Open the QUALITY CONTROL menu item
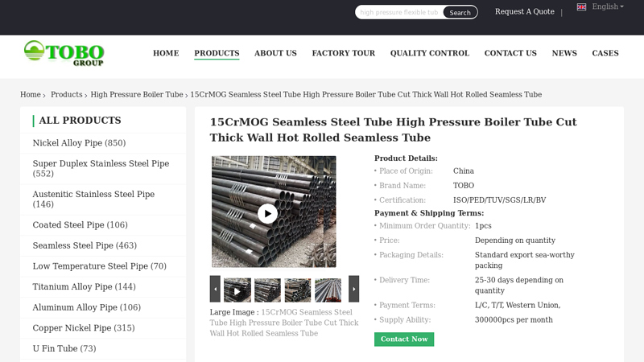Screen dimensions: 644x362 430,53
